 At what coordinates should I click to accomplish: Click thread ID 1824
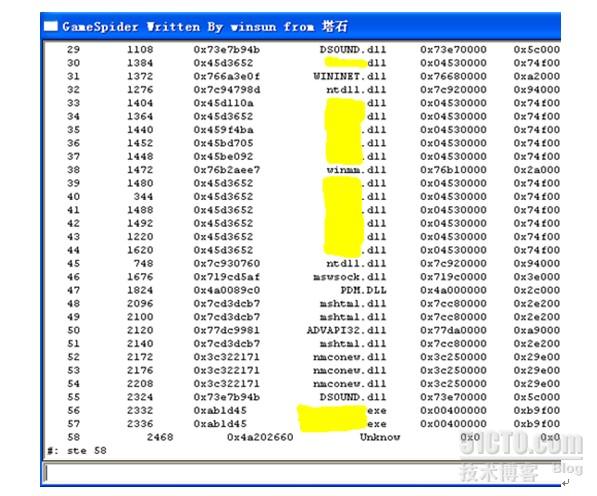[140, 290]
